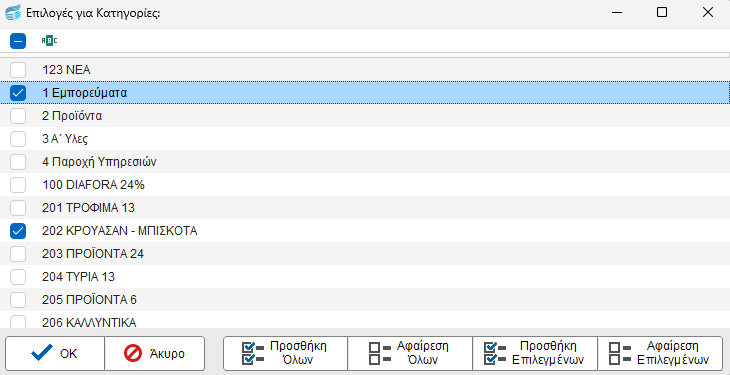730x375 pixels.
Task: Uncheck the 1 Εμπορεύματα checkbox
Action: pyautogui.click(x=18, y=93)
